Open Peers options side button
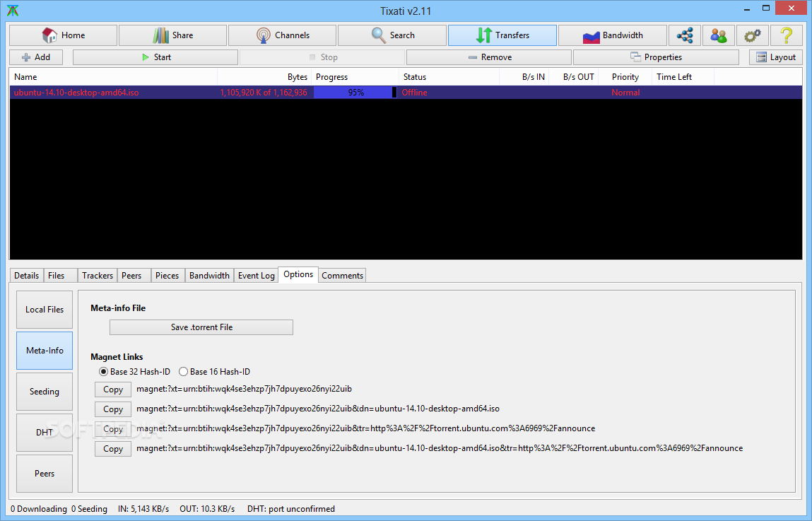The width and height of the screenshot is (812, 521). pos(45,474)
